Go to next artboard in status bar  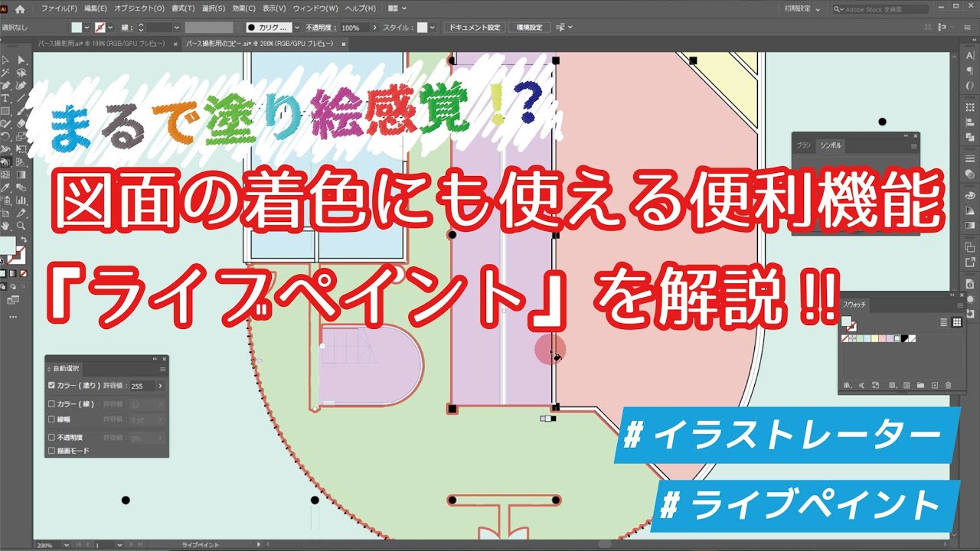[131, 545]
